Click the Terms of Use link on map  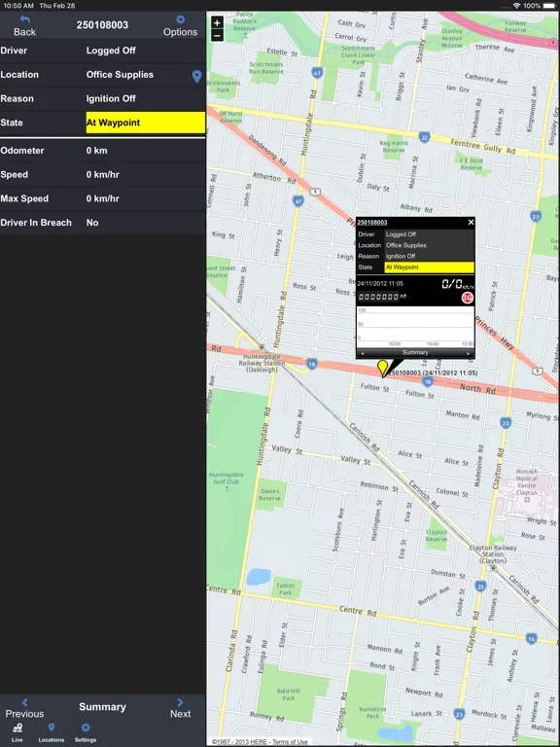[x=290, y=742]
